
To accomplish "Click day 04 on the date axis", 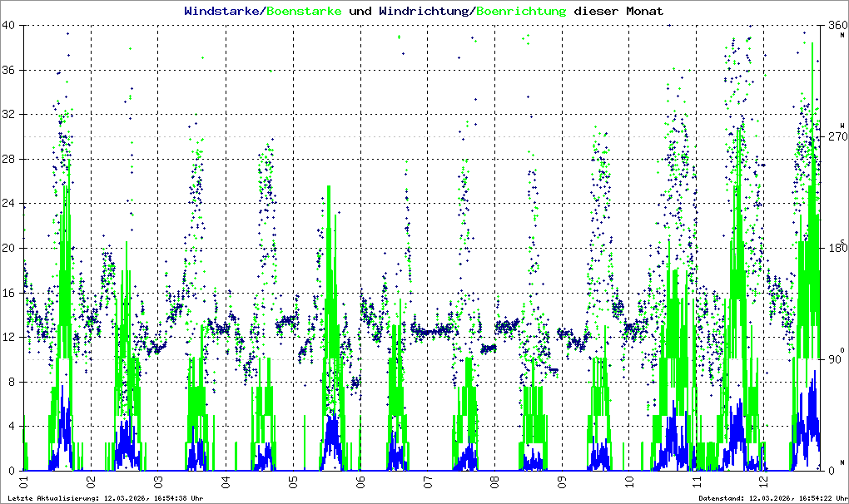I will (226, 481).
